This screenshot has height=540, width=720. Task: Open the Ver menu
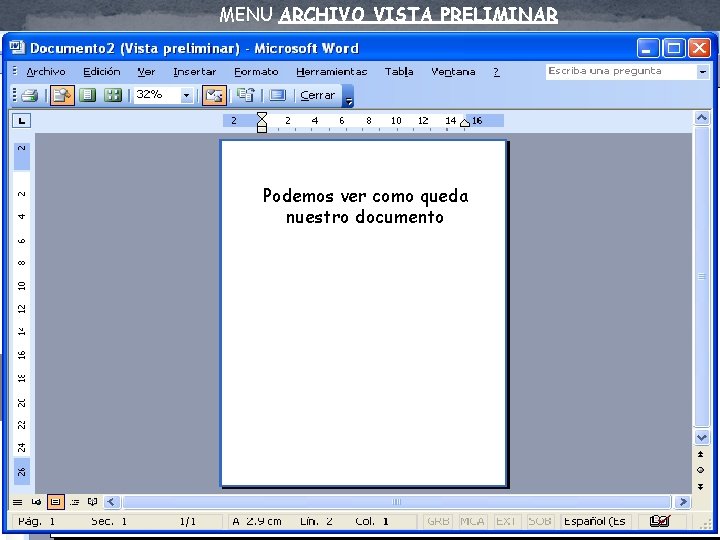point(146,72)
